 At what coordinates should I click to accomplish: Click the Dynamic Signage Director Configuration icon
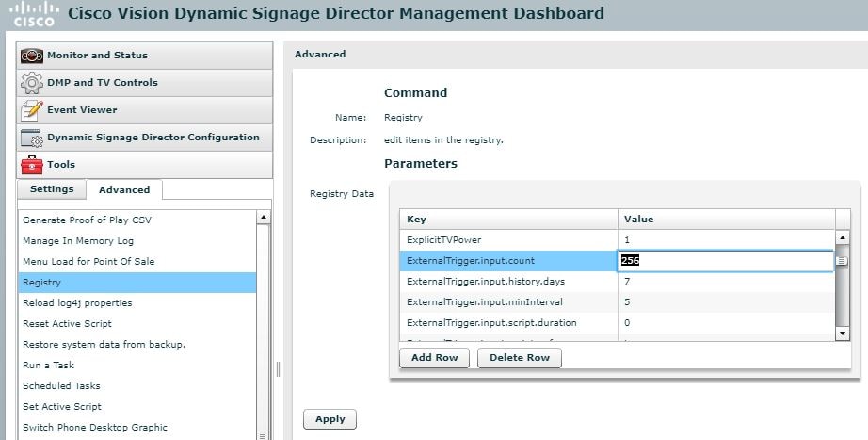coord(32,138)
